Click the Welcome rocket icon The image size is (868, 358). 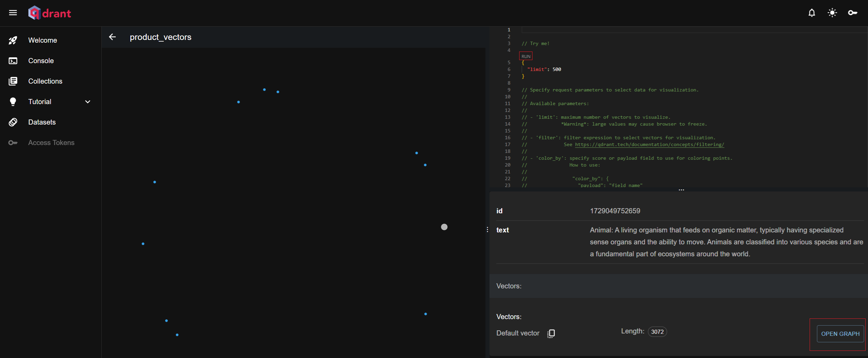pos(13,40)
